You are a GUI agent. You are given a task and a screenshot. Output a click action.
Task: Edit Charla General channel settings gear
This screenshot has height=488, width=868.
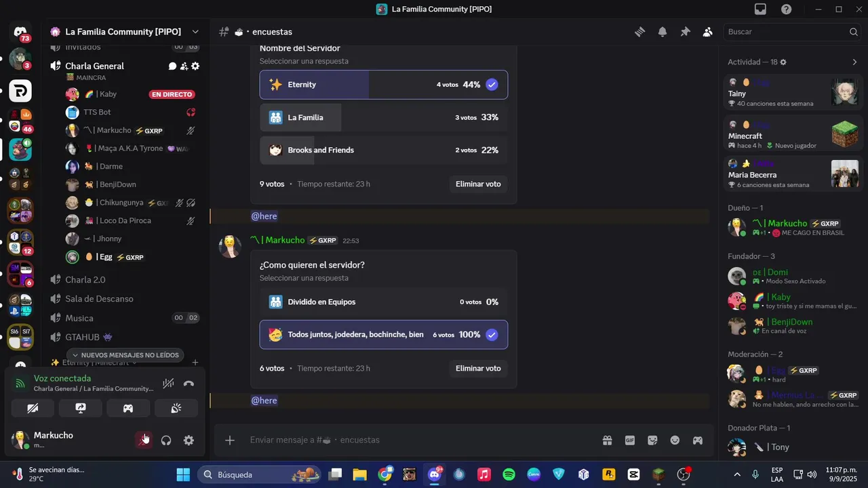(x=195, y=66)
